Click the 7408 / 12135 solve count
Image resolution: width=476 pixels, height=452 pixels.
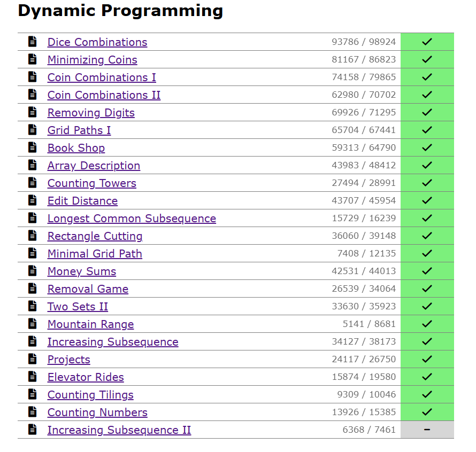(366, 253)
